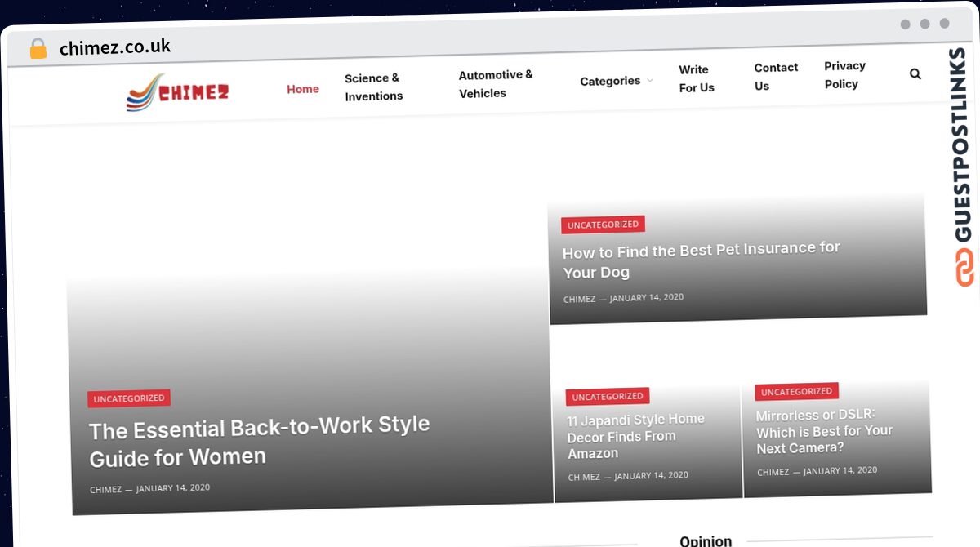Click the padlock icon in address bar
Screen dimensions: 980x547
click(38, 49)
